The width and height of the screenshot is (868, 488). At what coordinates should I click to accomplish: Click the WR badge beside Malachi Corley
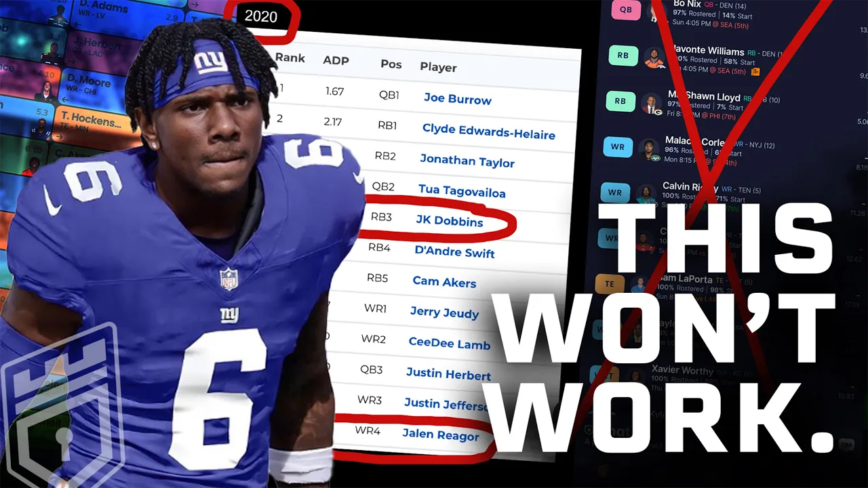(617, 146)
